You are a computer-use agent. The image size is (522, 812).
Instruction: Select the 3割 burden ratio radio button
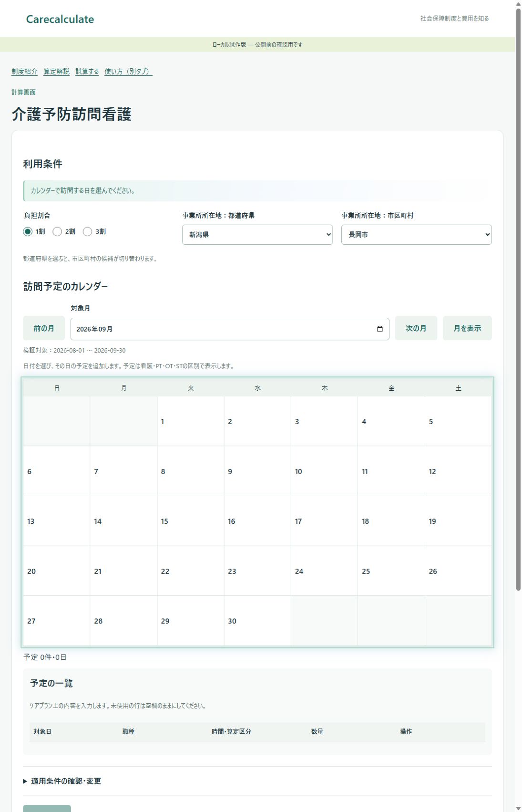(87, 231)
